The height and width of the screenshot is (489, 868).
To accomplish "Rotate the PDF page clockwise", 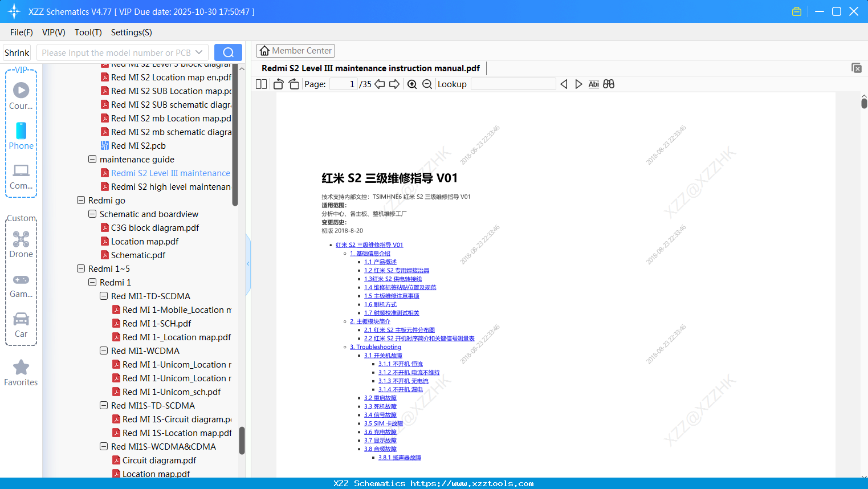I will pos(294,84).
